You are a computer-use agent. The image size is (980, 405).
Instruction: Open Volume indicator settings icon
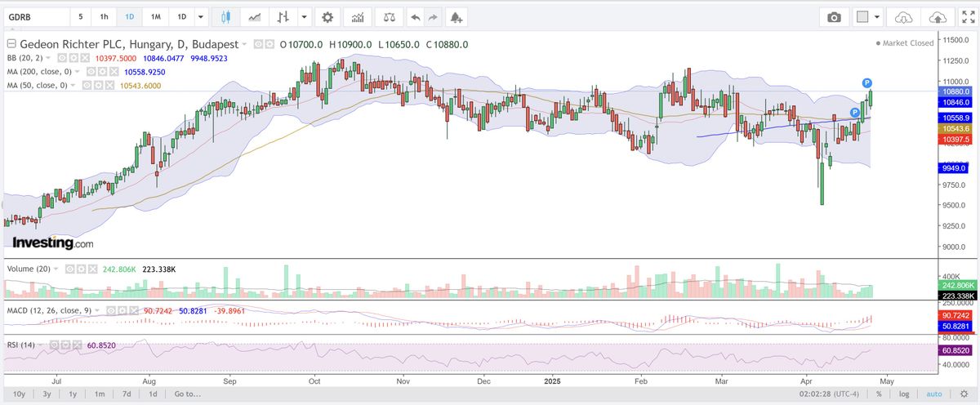pyautogui.click(x=82, y=269)
